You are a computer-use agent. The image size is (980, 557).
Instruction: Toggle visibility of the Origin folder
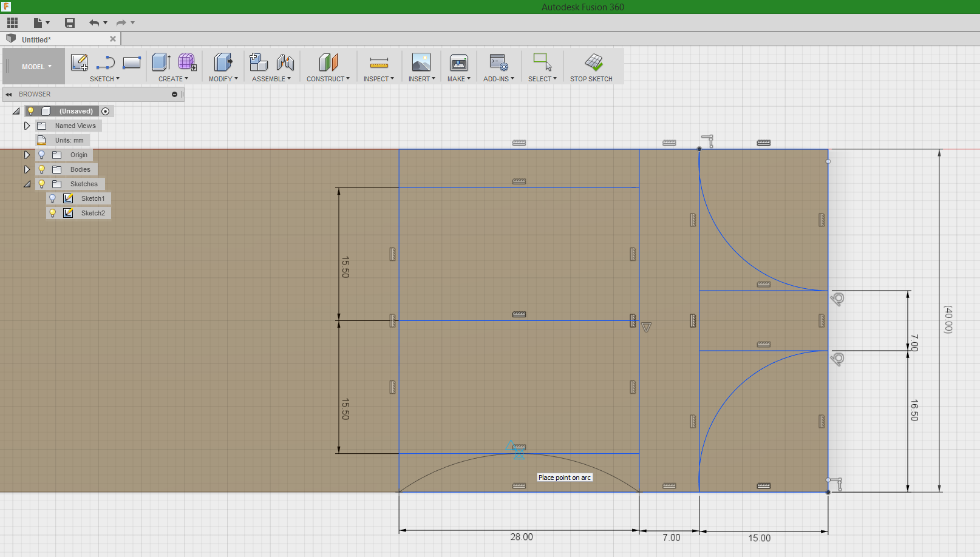(x=42, y=155)
